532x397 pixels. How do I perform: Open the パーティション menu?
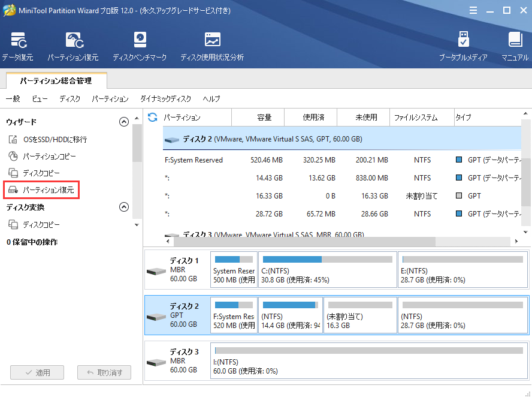coord(110,99)
